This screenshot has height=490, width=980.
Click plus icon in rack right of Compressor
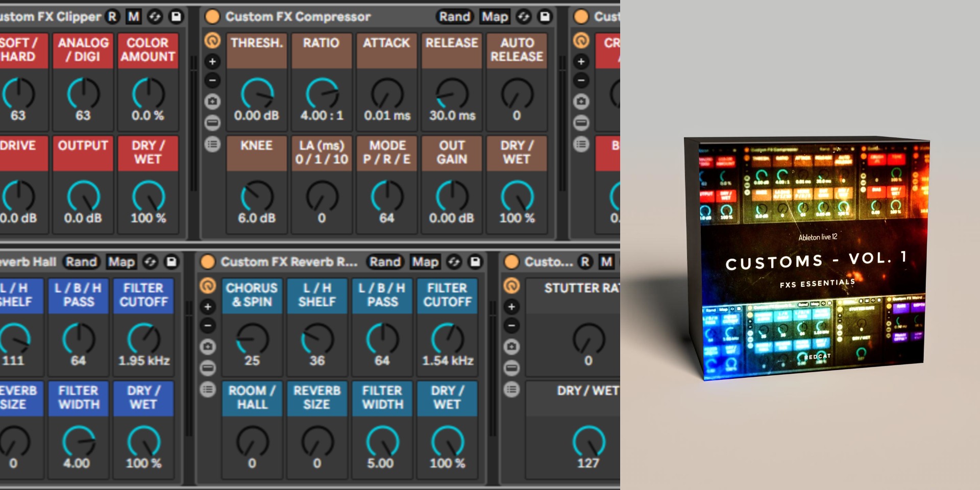point(581,62)
